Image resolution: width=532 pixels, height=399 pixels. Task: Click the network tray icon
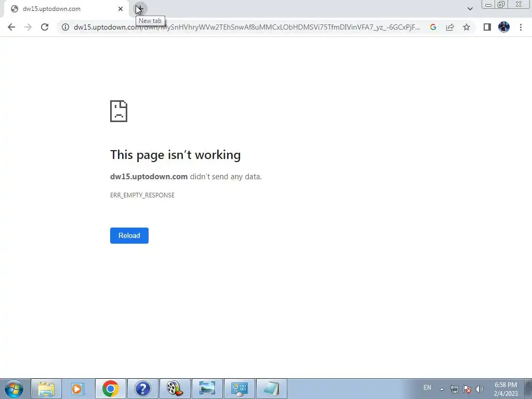(x=454, y=389)
